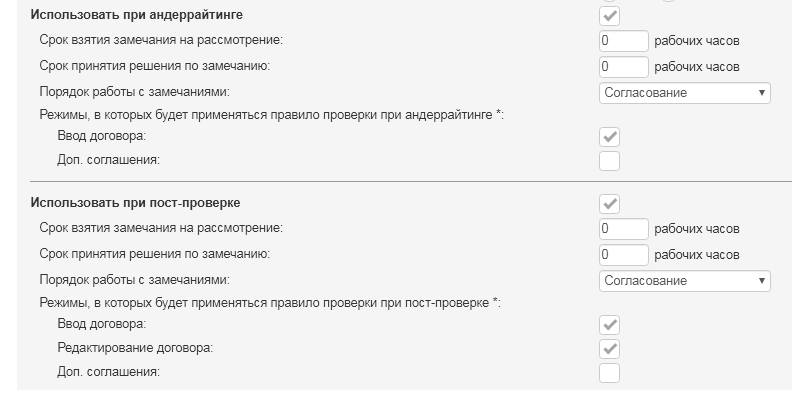The height and width of the screenshot is (394, 792).
Task: Click 'Режимы… при пост-проверке *' label
Action: tap(270, 303)
